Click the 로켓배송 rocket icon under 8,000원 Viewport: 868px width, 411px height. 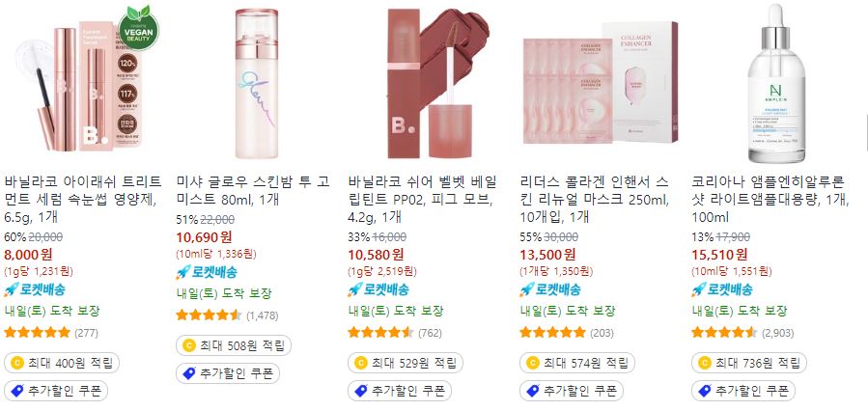click(12, 289)
